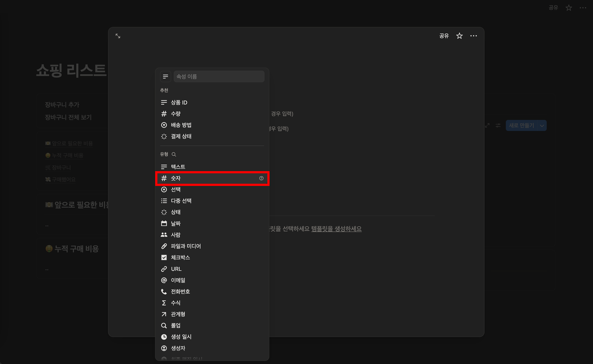Click the 공유 button in the modal

click(x=444, y=36)
